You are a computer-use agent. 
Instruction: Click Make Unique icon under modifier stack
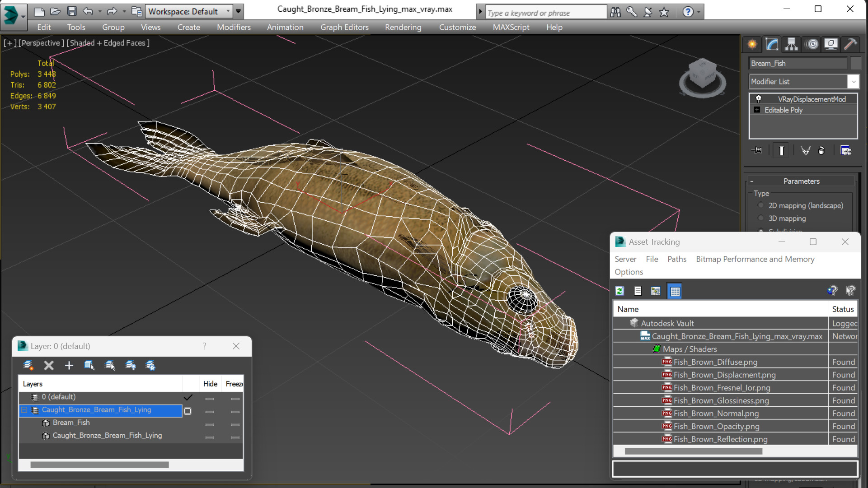click(x=805, y=150)
